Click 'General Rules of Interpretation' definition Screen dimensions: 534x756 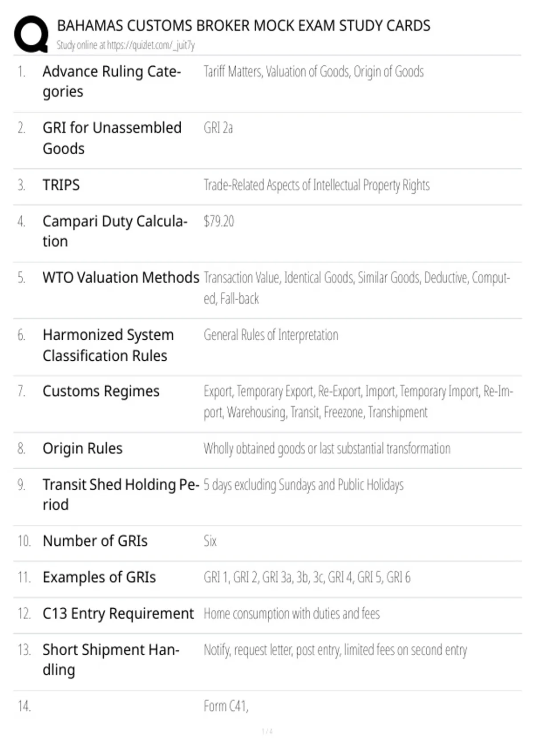click(271, 335)
